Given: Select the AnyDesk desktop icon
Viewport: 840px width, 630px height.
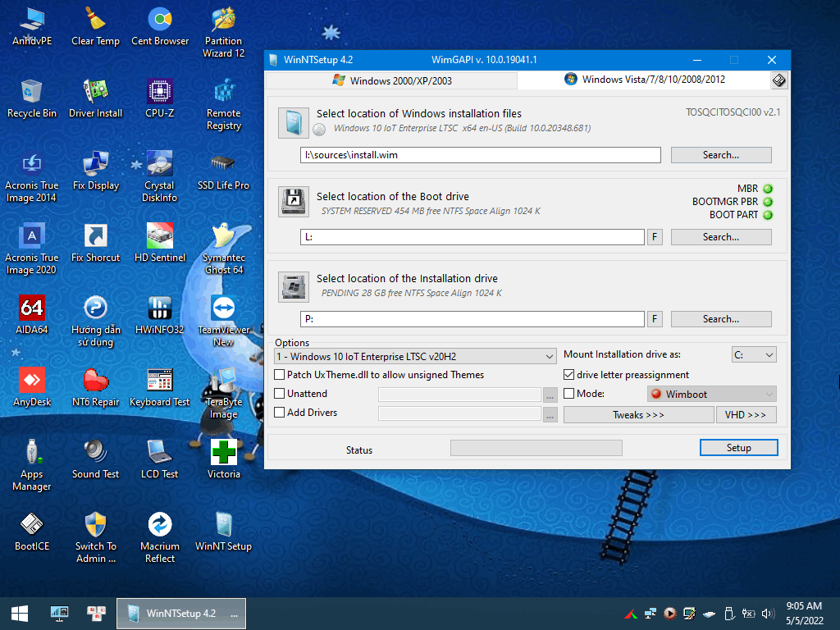Looking at the screenshot, I should 32,388.
